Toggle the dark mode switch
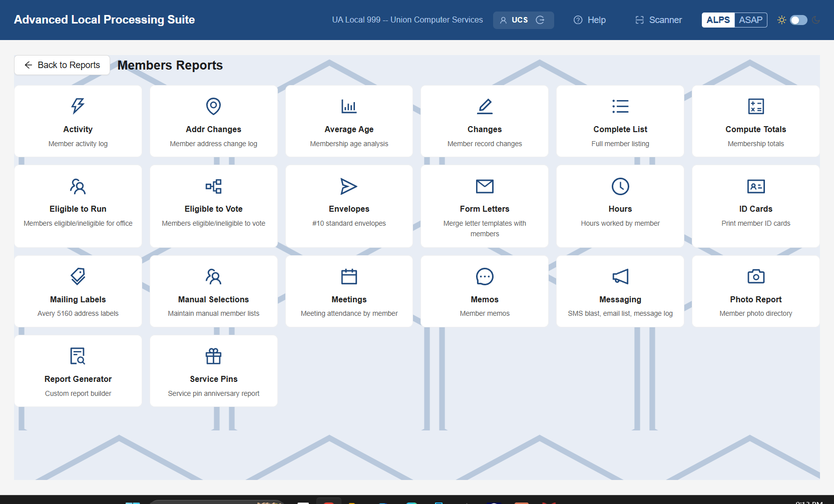The height and width of the screenshot is (504, 834). [x=798, y=20]
